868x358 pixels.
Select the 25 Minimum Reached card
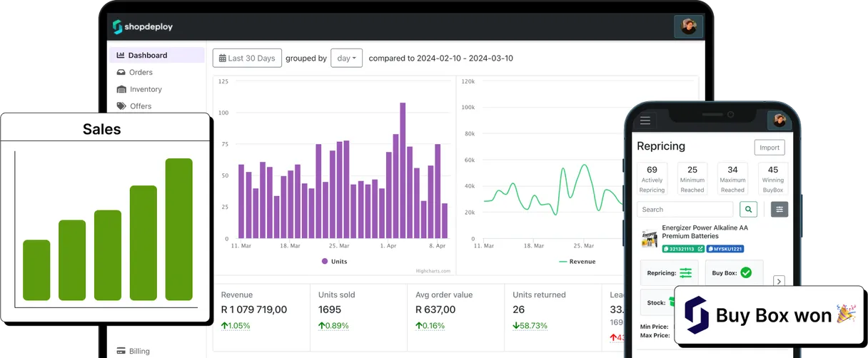[692, 178]
